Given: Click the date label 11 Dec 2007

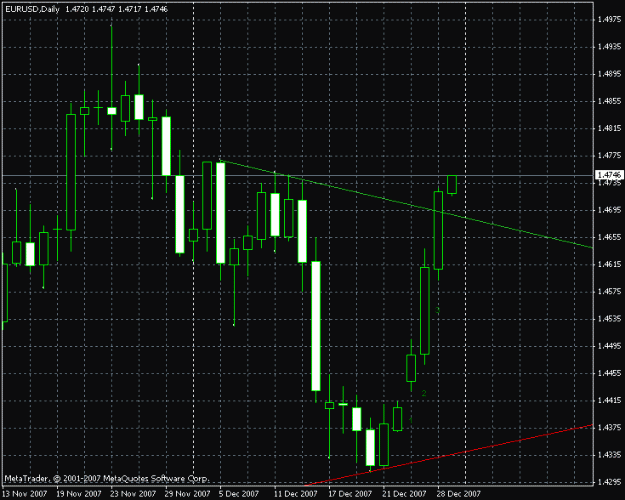Looking at the screenshot, I should pos(296,494).
